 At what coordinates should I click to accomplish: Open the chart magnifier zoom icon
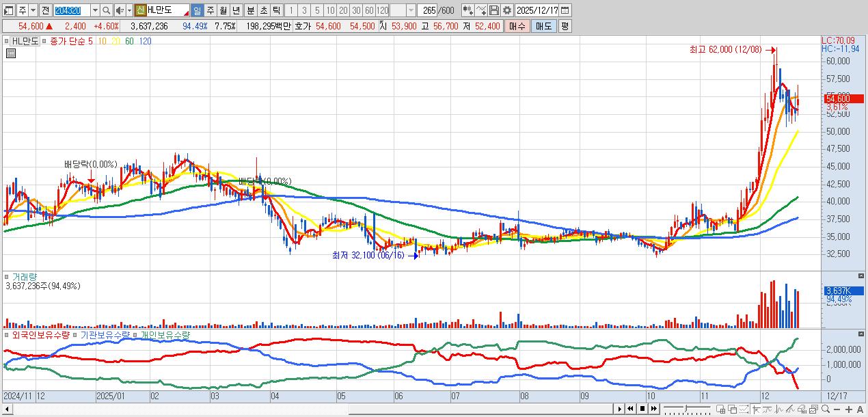[x=826, y=409]
